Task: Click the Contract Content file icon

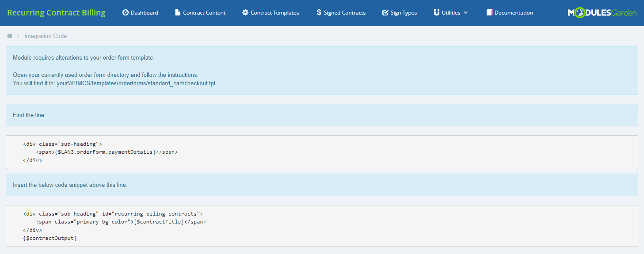Action: [178, 13]
